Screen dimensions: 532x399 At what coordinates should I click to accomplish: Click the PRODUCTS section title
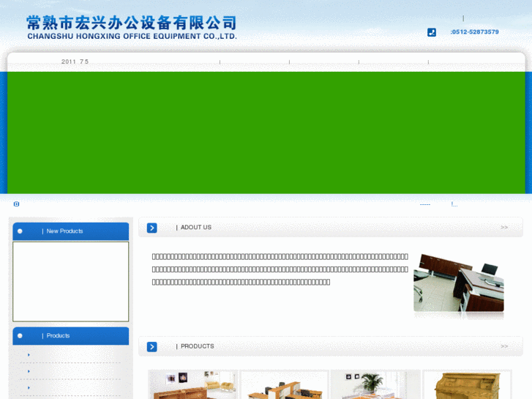coord(197,346)
